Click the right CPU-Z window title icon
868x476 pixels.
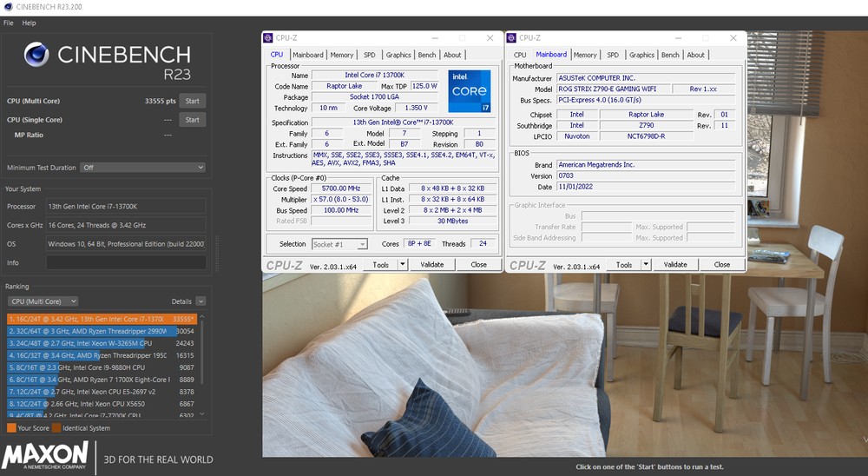point(511,37)
